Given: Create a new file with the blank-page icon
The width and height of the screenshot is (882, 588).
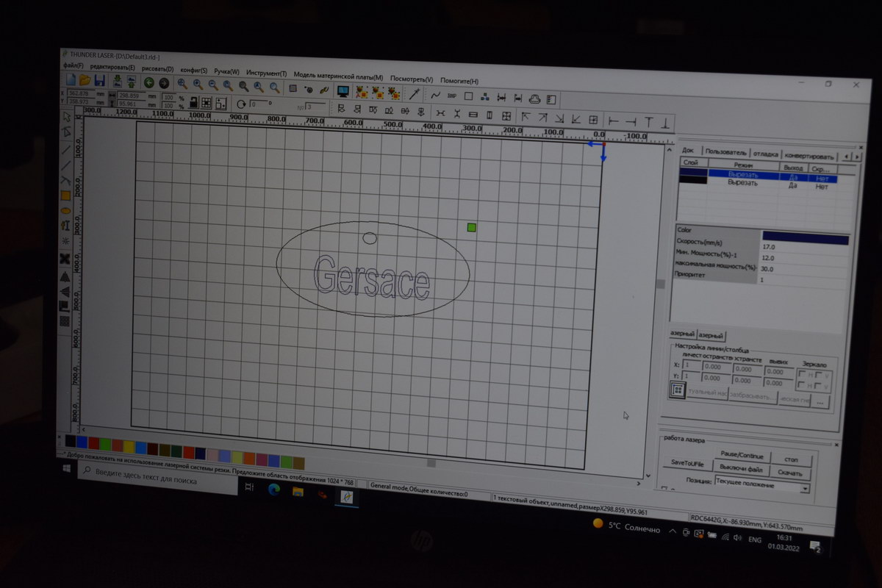Looking at the screenshot, I should pyautogui.click(x=71, y=79).
